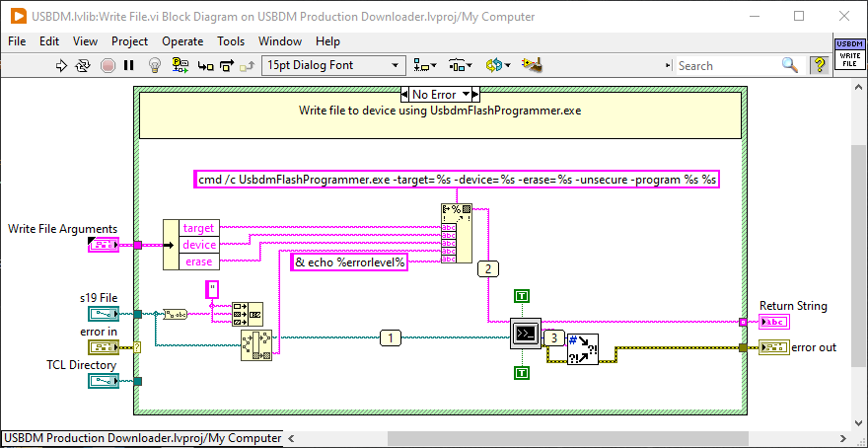This screenshot has height=448, width=868.
Task: Open the Edit menu
Action: click(x=49, y=41)
